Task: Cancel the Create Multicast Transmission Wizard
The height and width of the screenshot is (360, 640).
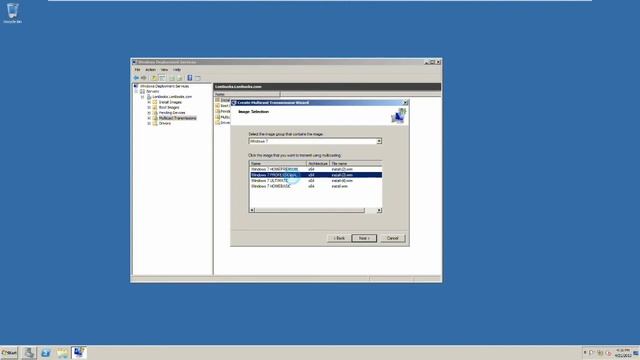Action: point(392,238)
